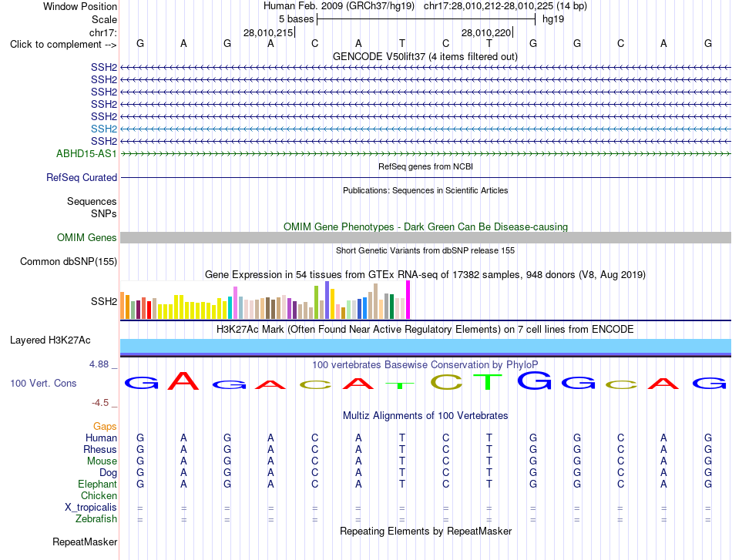The height and width of the screenshot is (560, 732).
Task: Select SSH2 label beside GTEx bar chart
Action: point(104,301)
